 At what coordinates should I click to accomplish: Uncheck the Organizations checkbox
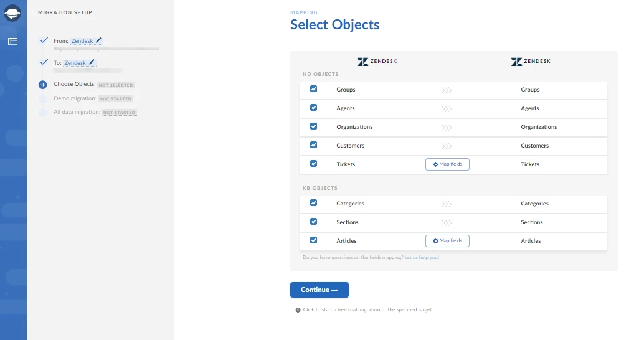(314, 126)
